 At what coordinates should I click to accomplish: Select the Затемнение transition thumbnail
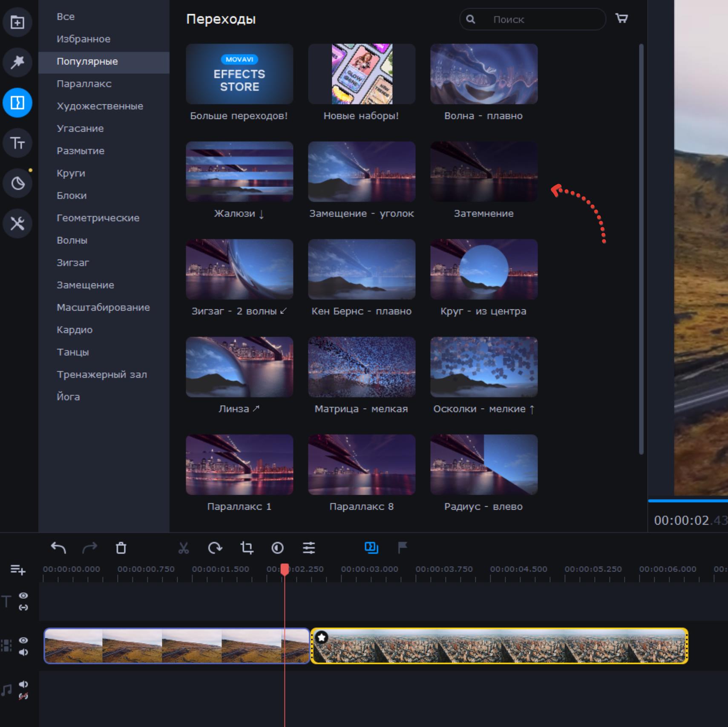click(483, 172)
